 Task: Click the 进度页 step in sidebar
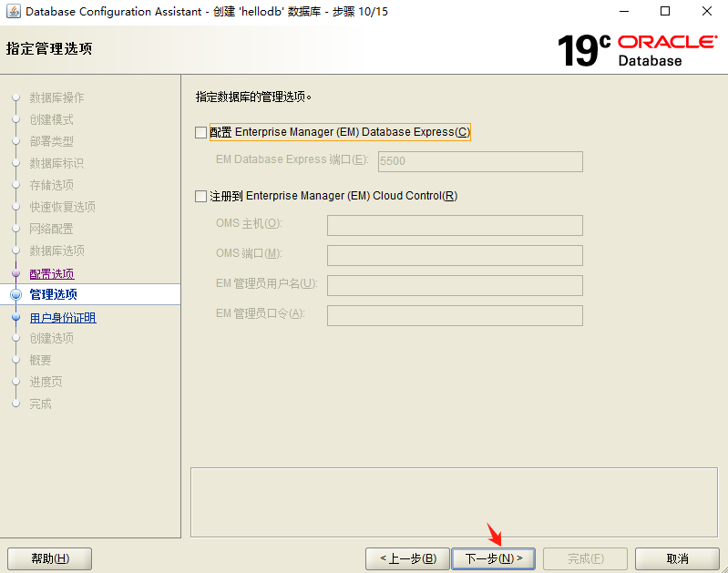(46, 382)
